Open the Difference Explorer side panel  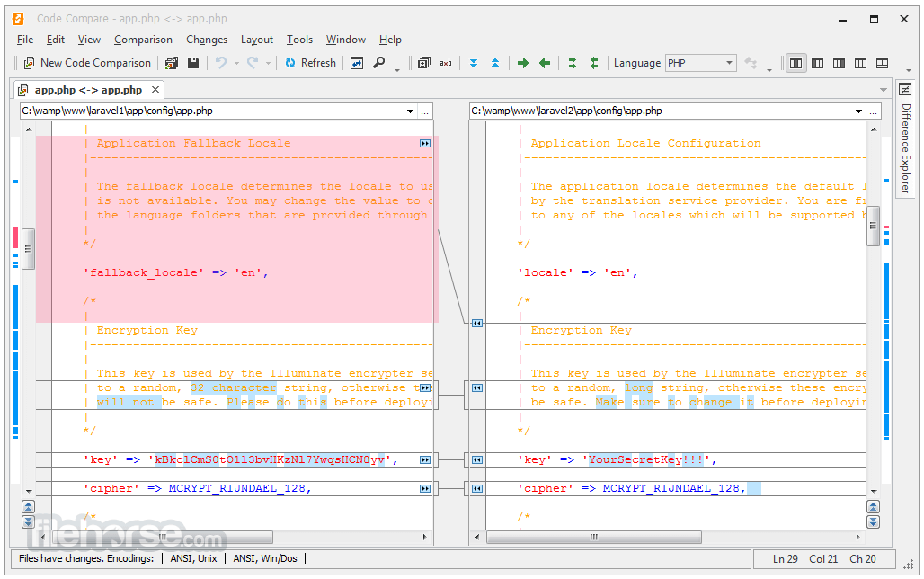click(x=906, y=139)
